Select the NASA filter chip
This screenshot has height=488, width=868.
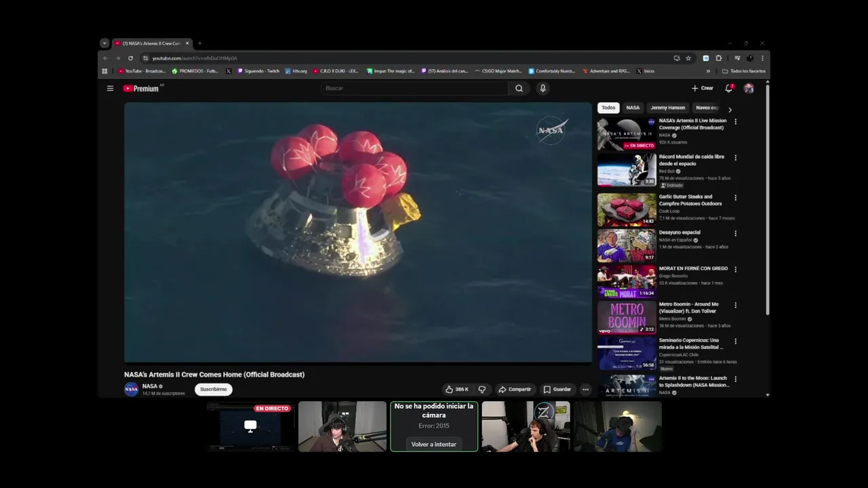[633, 108]
